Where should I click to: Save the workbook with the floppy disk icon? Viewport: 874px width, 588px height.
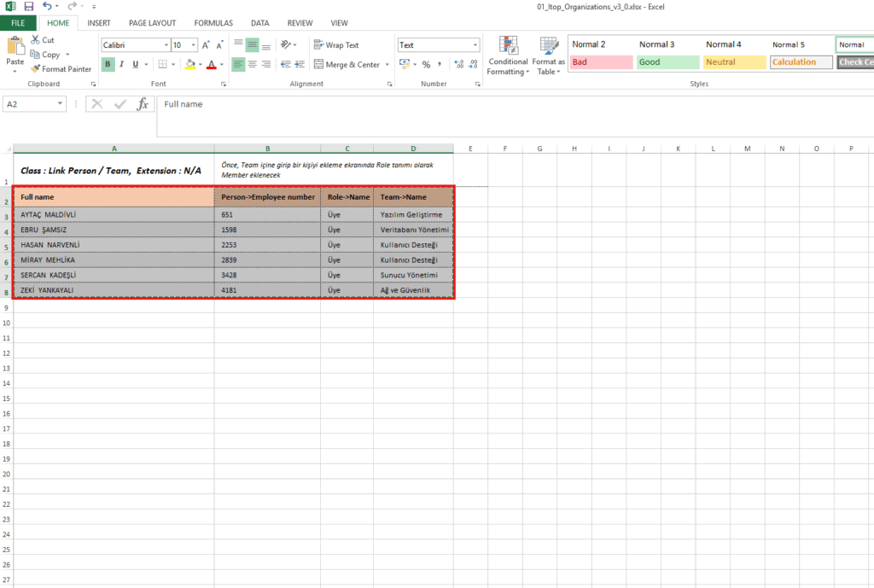[28, 7]
